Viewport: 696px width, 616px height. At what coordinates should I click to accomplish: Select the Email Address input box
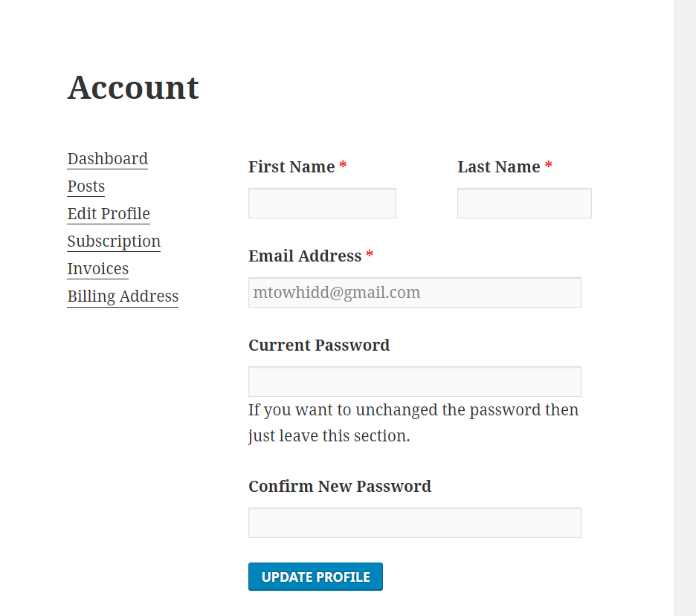click(415, 292)
